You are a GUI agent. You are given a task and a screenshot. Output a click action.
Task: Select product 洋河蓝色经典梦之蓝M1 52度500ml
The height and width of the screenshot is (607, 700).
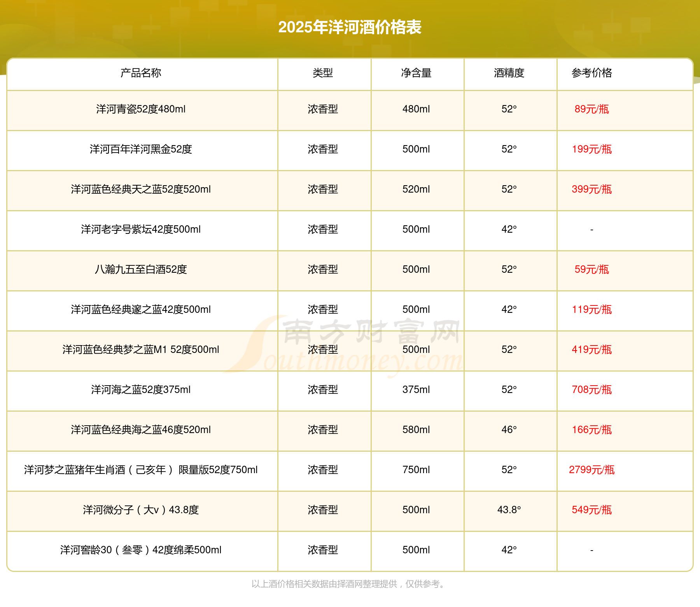[x=141, y=349]
